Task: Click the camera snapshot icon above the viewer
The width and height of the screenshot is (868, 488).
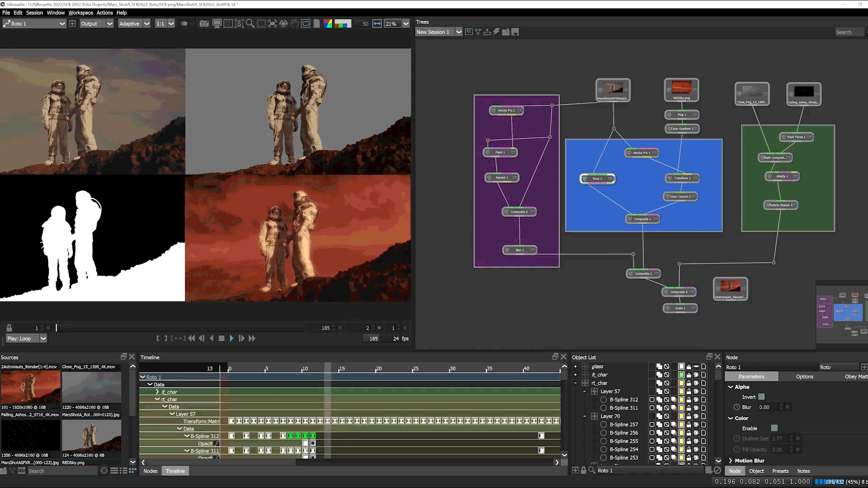Action: click(204, 23)
